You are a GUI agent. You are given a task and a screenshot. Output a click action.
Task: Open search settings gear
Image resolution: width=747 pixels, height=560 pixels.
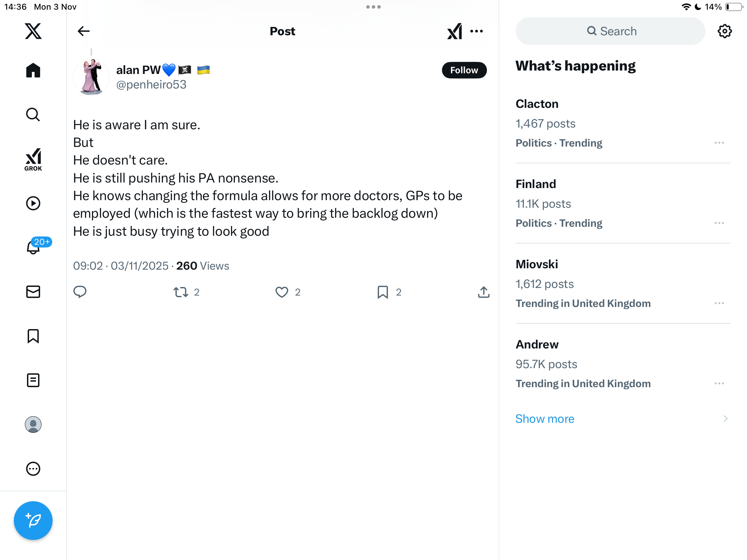(725, 31)
